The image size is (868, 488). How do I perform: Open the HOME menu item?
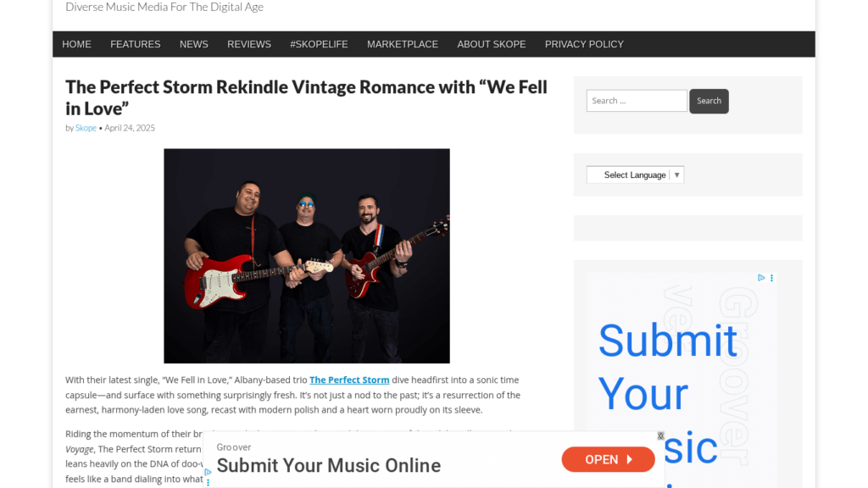[x=76, y=44]
